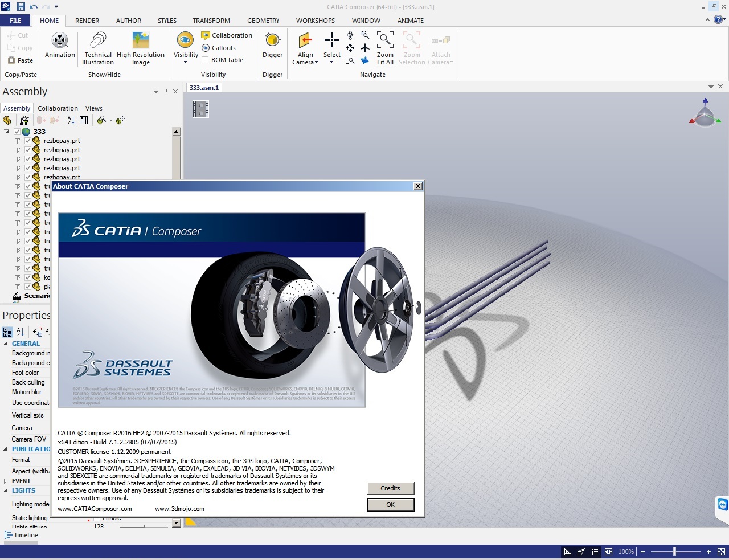The image size is (729, 560).
Task: Click the Save icon in the quick access toolbar
Action: point(21,7)
